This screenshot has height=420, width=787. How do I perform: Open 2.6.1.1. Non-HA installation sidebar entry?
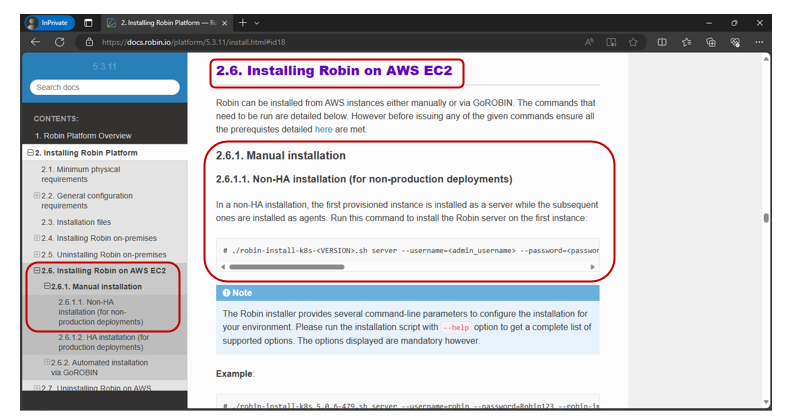pyautogui.click(x=100, y=312)
